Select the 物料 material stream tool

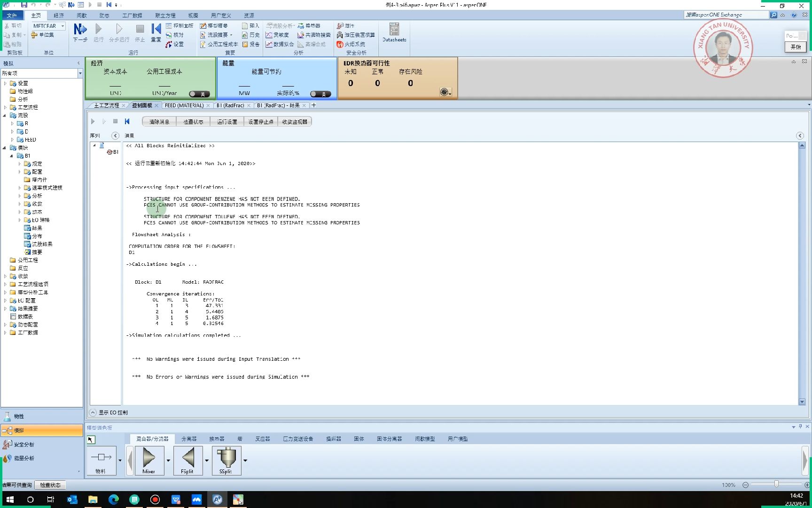click(x=101, y=460)
